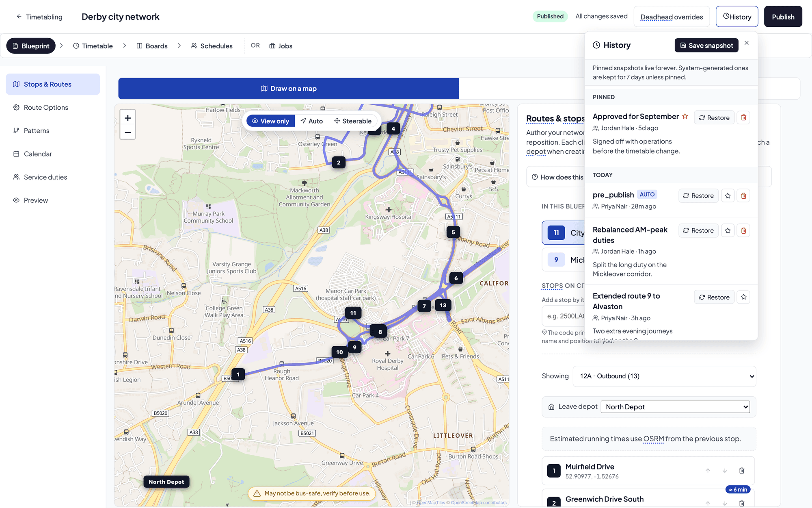
Task: Open the Showing pattern dropdown
Action: click(x=665, y=376)
